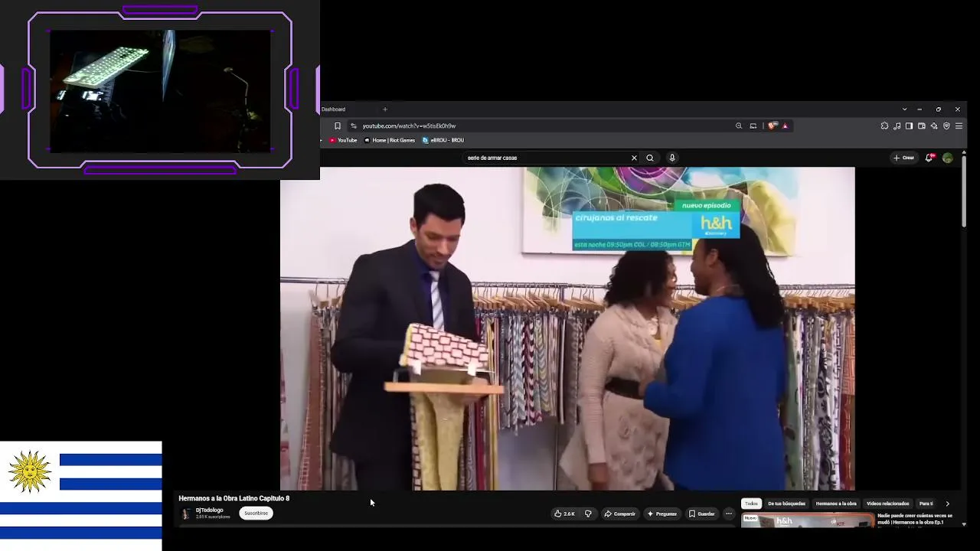Open the Extensions puzzle icon

click(884, 126)
